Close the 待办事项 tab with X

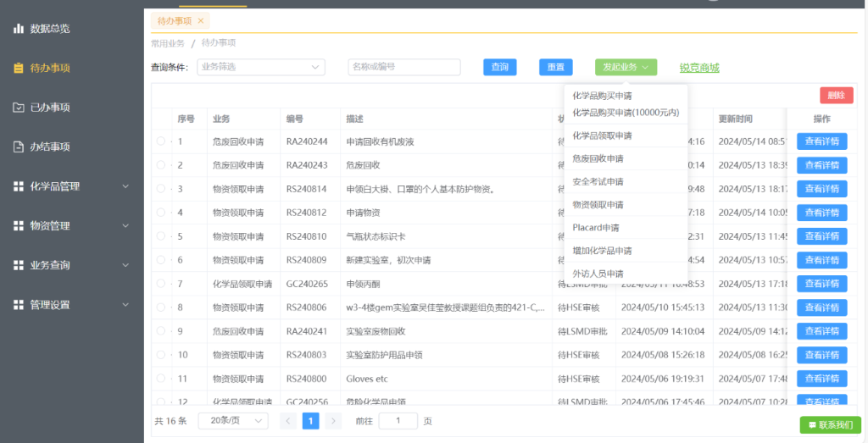click(x=201, y=20)
